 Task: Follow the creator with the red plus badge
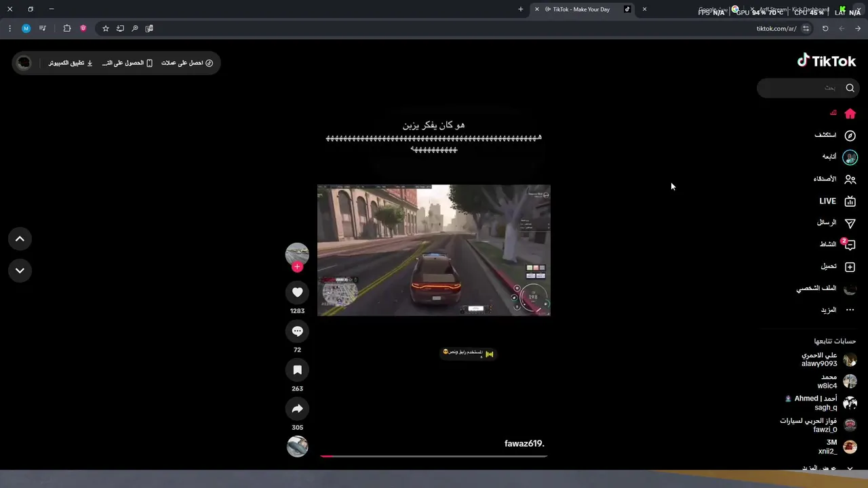coord(297,267)
